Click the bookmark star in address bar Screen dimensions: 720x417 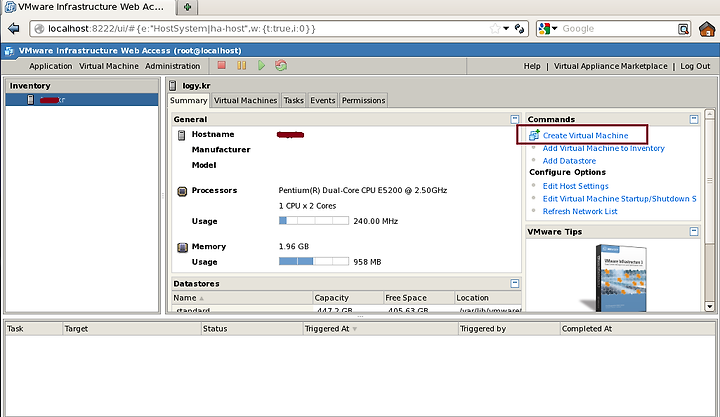495,28
